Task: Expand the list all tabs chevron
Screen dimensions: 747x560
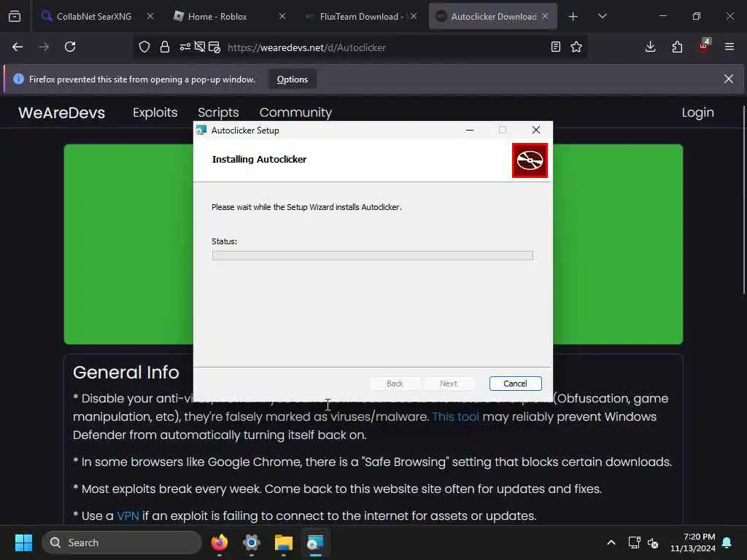Action: [x=602, y=16]
